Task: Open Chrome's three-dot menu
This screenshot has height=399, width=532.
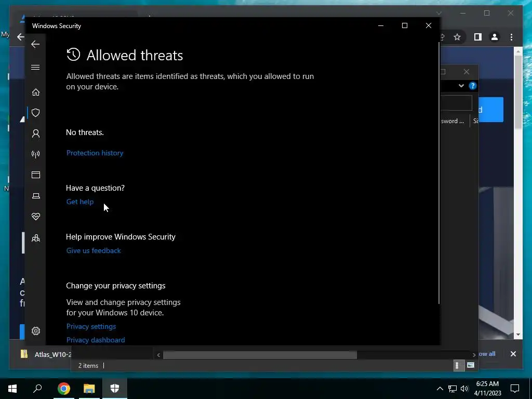Action: click(511, 37)
